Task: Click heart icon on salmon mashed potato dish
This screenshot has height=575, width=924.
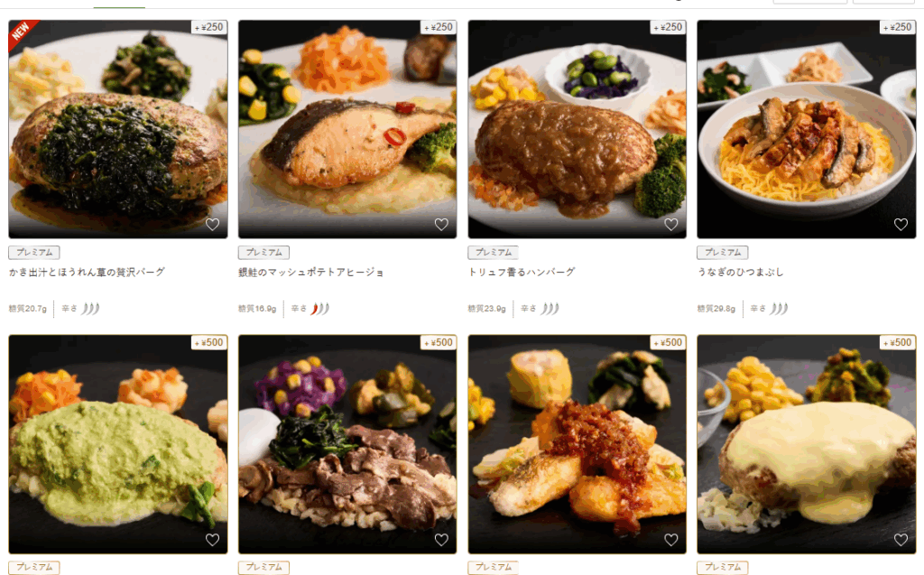Action: pos(441,224)
